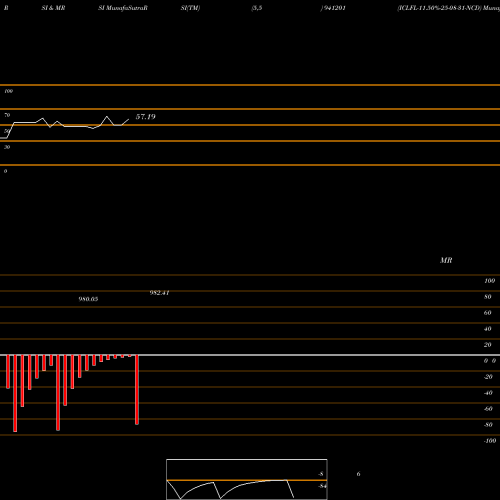Image resolution: width=500 pixels, height=500 pixels.
Task: Click the 'SI MunafaSutraR' header text
Action: pos(123,8)
